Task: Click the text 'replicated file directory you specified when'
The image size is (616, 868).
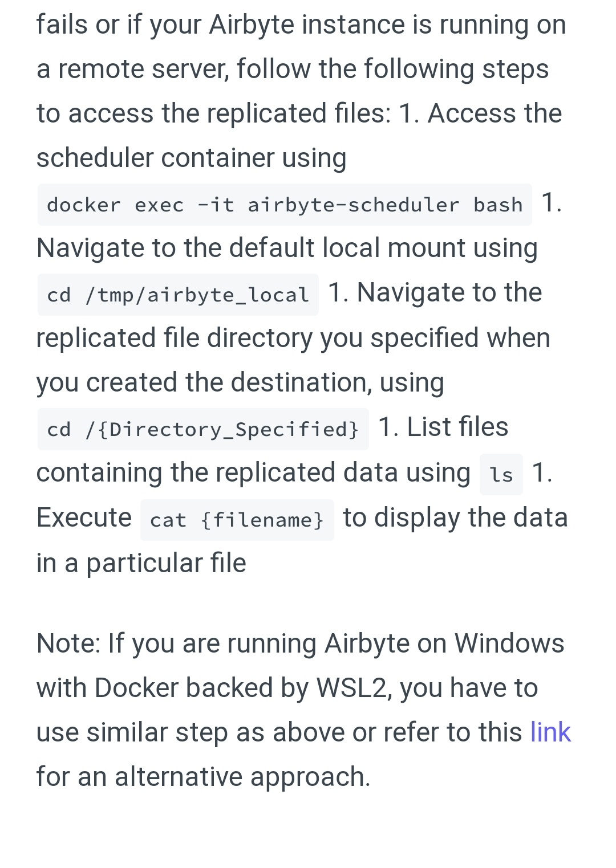Action: (293, 339)
